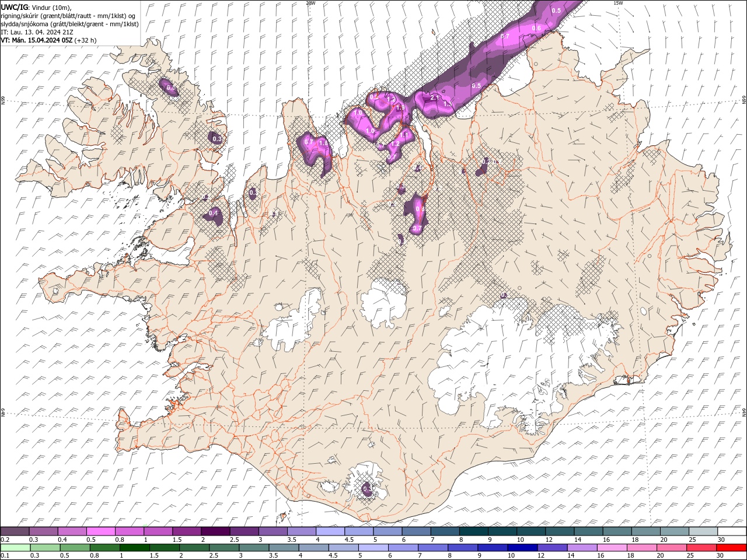Screen dimensions: 747x560
Task: Click the '0.4' label in upper legend
Action: 62,540
